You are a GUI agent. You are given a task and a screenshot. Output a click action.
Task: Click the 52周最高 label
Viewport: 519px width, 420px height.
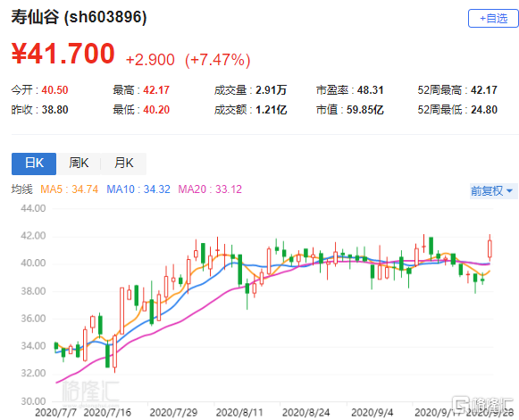[439, 90]
